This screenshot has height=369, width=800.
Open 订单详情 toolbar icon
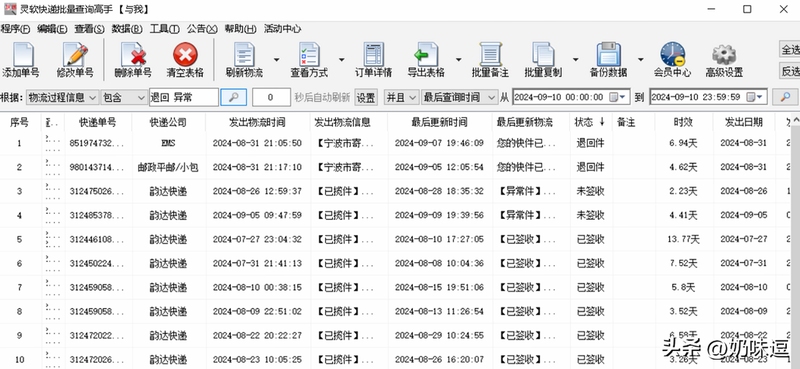coord(373,55)
